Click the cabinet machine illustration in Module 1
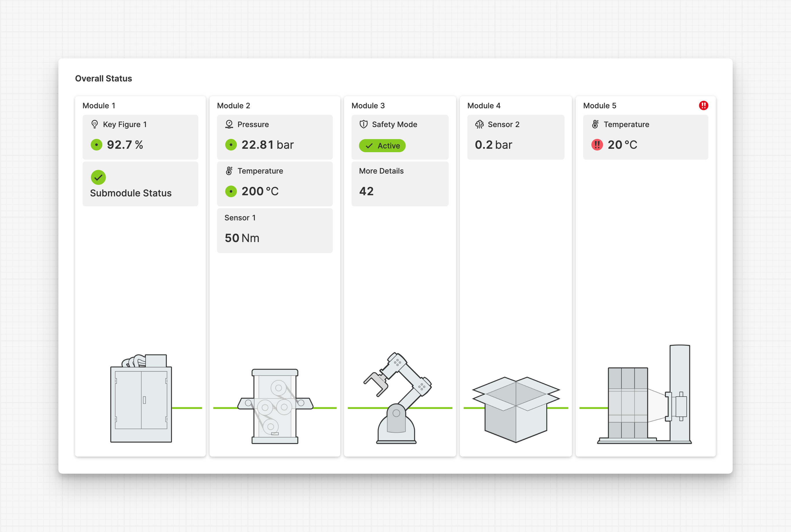 (x=141, y=400)
